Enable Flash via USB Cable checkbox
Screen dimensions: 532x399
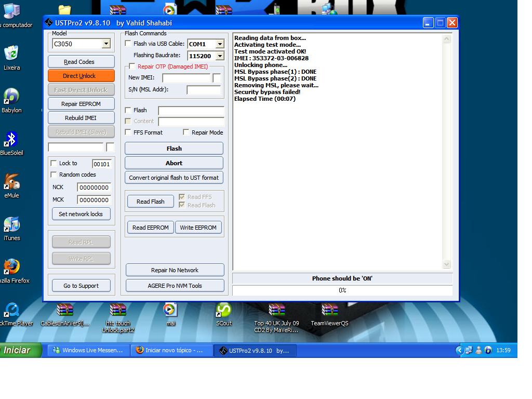pyautogui.click(x=128, y=44)
